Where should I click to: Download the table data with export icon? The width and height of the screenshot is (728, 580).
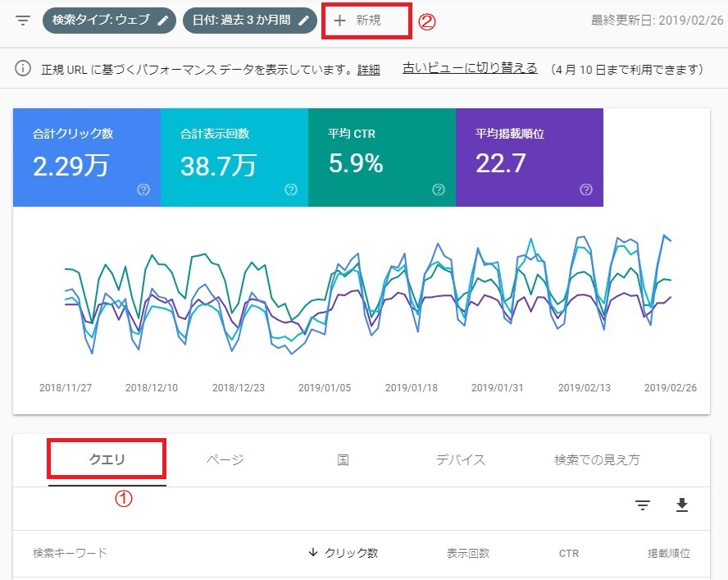pos(682,505)
